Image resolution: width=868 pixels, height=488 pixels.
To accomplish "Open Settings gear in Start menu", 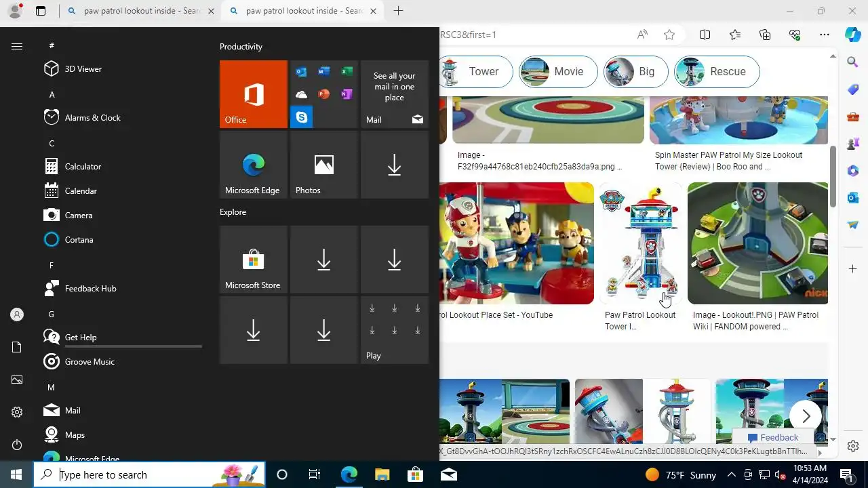I will (17, 412).
